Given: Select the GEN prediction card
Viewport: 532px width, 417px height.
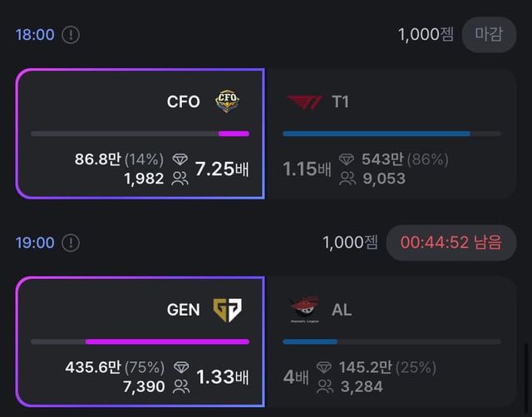Looking at the screenshot, I should click(x=140, y=341).
